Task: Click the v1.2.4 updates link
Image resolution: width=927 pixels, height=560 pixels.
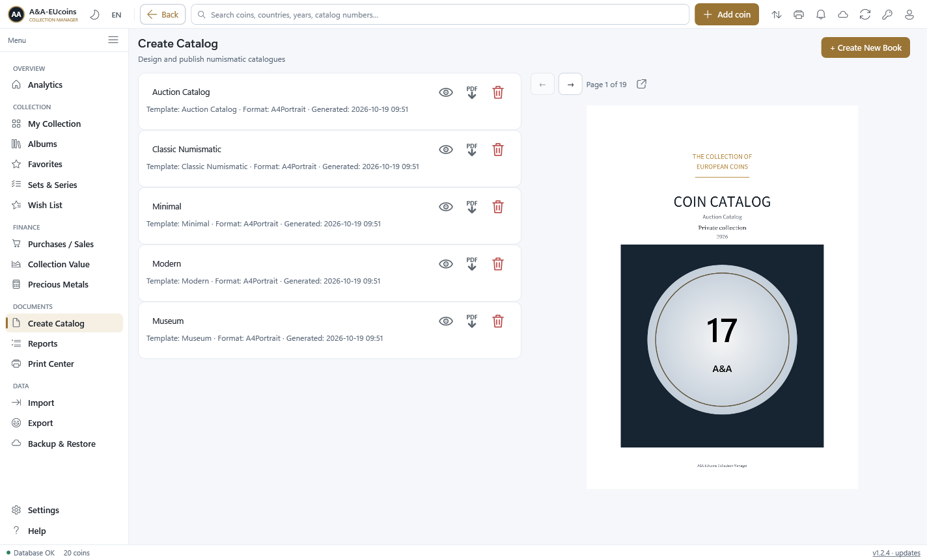Action: (x=896, y=553)
